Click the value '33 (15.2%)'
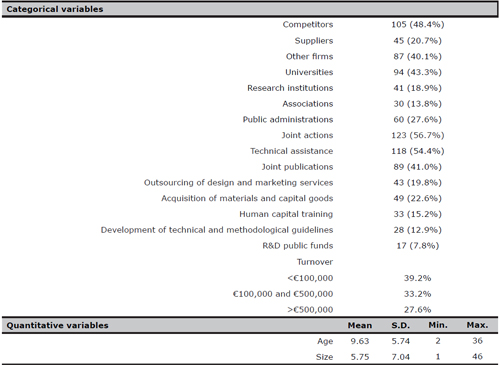500x365 pixels. click(417, 214)
